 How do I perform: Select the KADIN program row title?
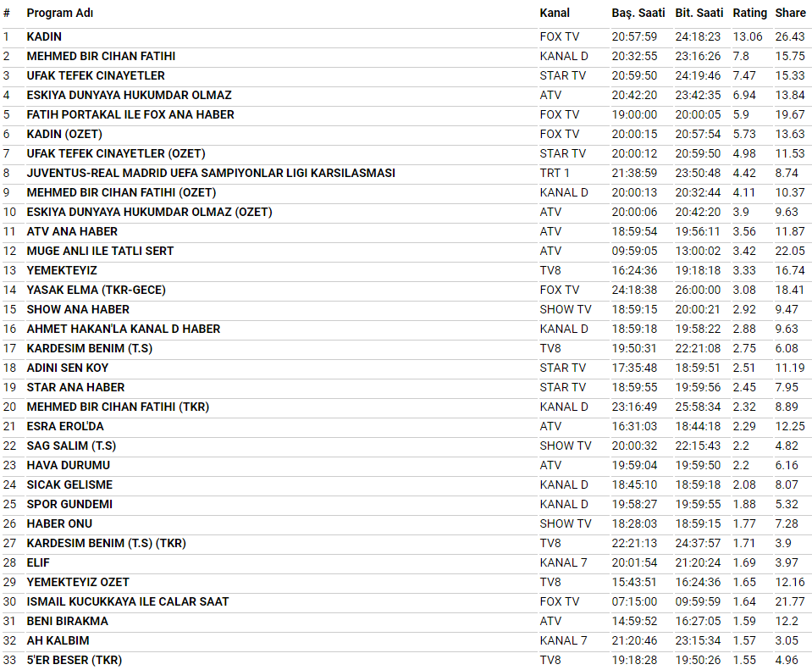pyautogui.click(x=44, y=36)
